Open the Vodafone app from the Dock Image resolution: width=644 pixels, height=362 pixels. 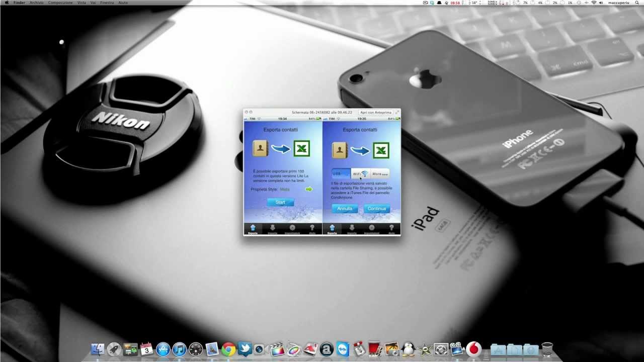[x=473, y=349]
